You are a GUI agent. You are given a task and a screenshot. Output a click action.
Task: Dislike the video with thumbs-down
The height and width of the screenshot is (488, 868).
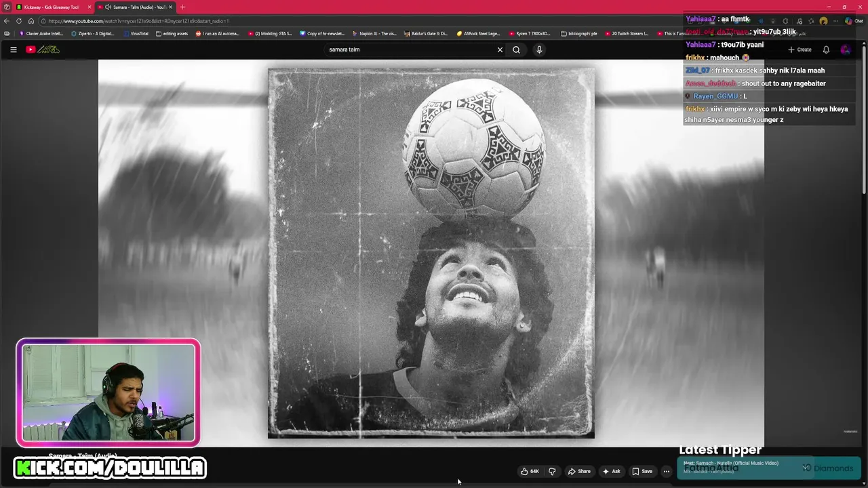point(552,471)
